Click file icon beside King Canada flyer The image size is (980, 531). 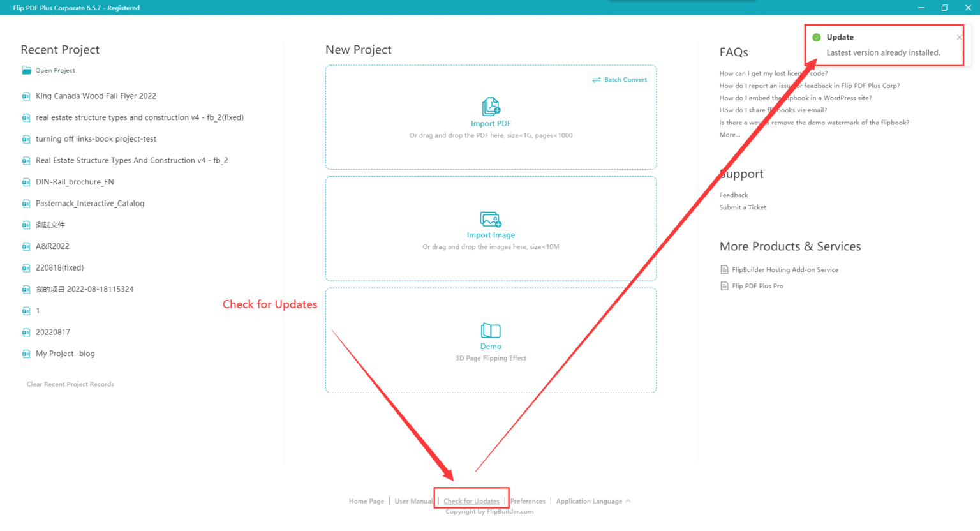[26, 96]
